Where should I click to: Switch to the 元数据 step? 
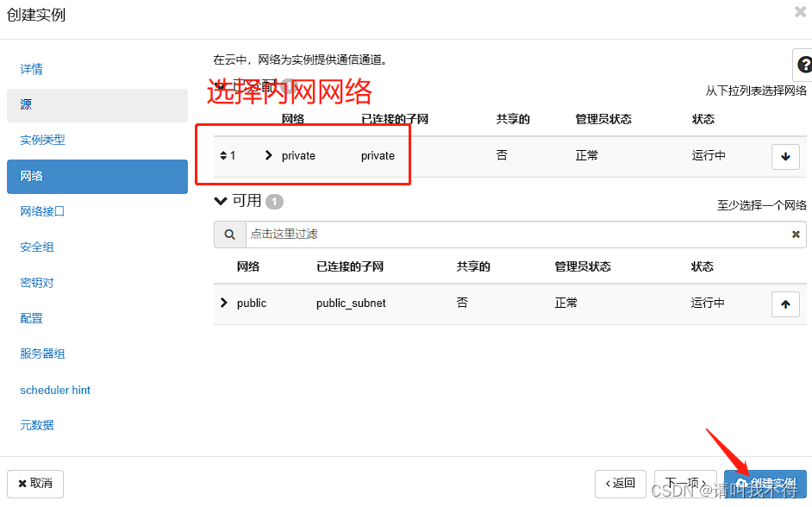pyautogui.click(x=35, y=425)
